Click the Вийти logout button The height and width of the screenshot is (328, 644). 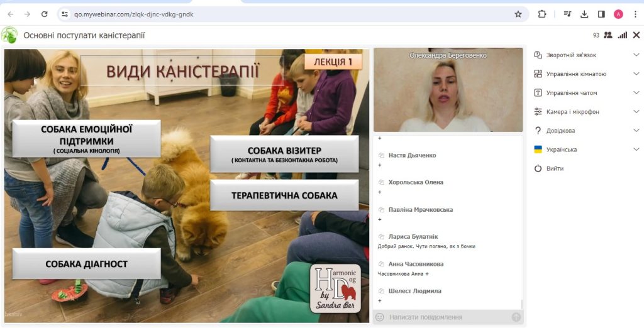point(554,168)
